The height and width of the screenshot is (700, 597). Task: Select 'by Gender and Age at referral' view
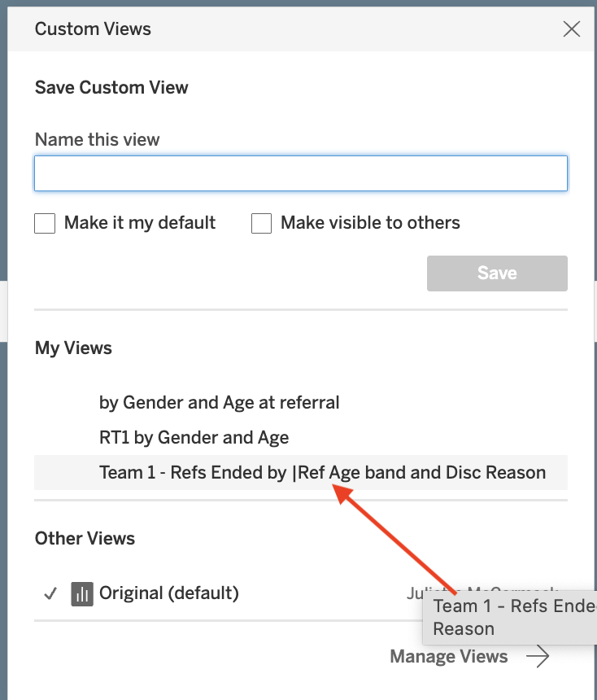point(219,402)
